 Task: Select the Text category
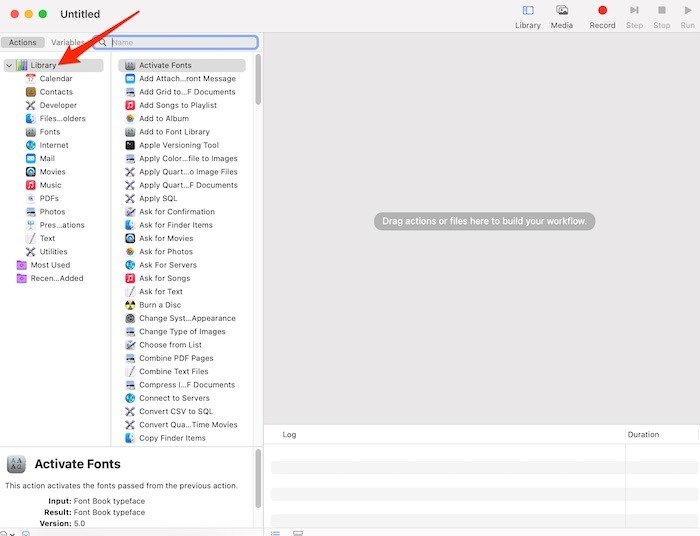point(40,238)
